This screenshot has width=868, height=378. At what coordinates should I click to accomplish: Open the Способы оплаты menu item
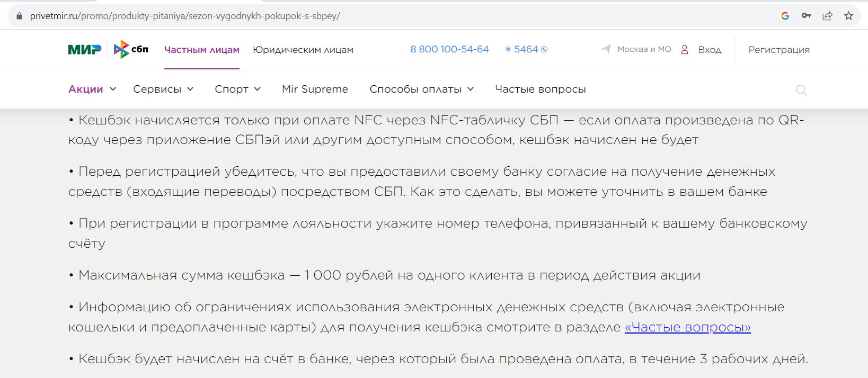[x=415, y=89]
